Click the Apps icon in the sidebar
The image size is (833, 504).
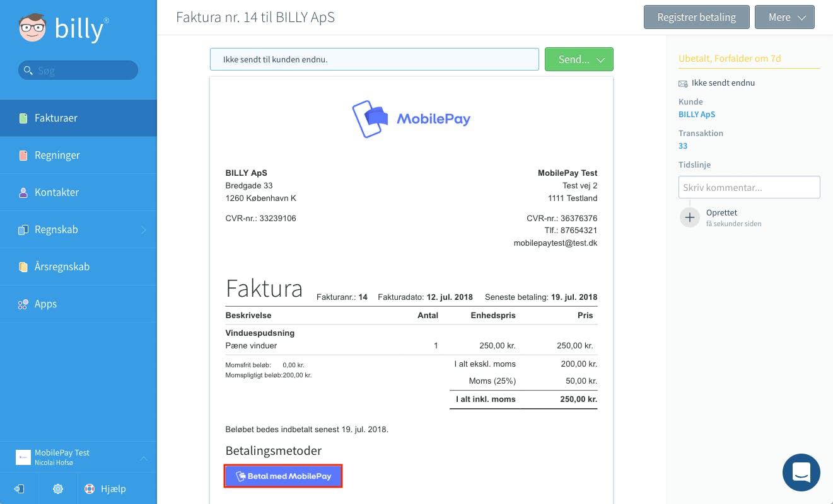pyautogui.click(x=23, y=304)
